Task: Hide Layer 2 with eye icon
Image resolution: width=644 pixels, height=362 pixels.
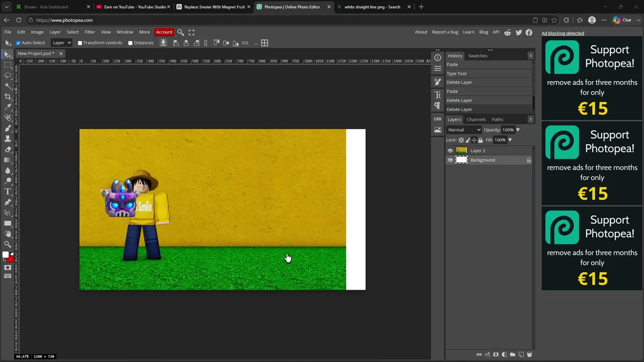Action: tap(450, 151)
